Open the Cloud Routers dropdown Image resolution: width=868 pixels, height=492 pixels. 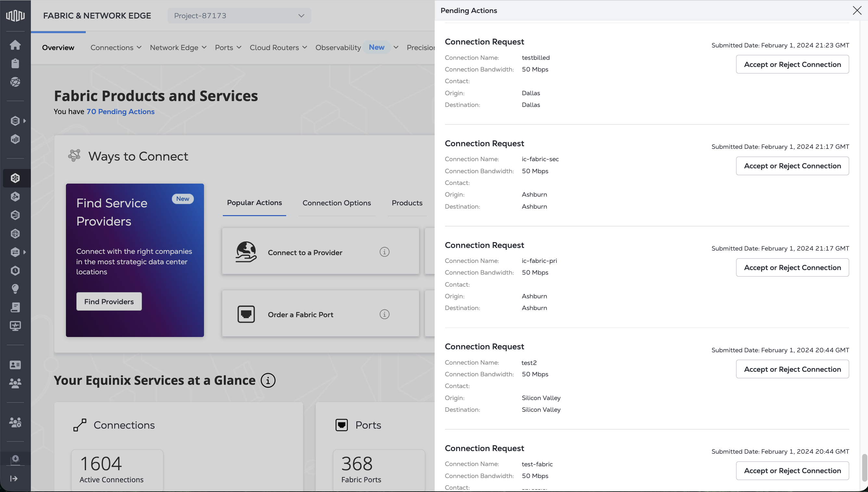pos(278,48)
